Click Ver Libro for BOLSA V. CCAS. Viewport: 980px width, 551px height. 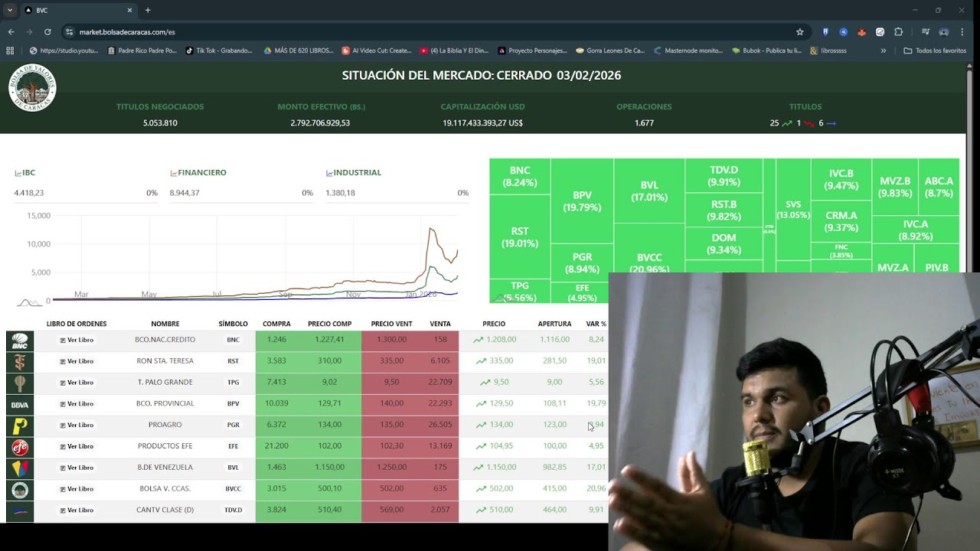(77, 489)
